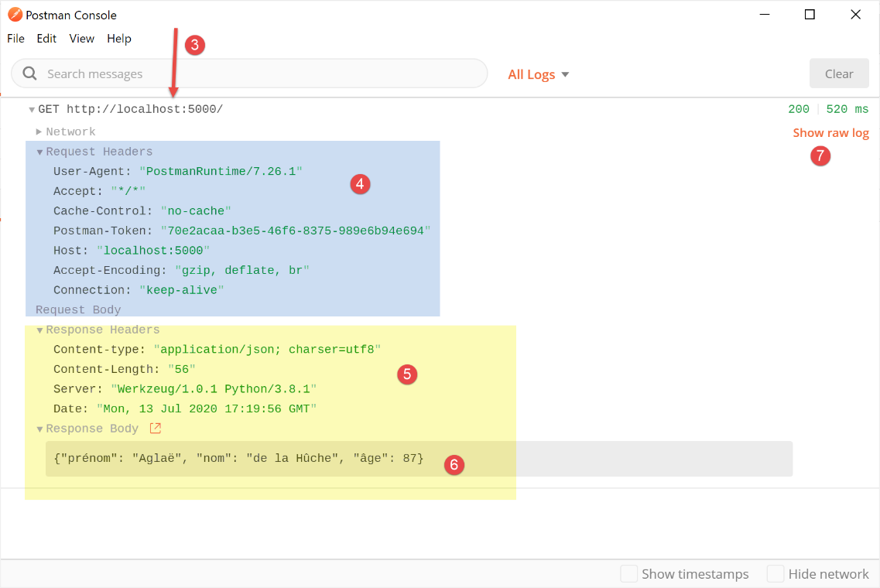Collapse the GET localhost:5000 request entry
Image resolution: width=880 pixels, height=588 pixels.
pos(32,110)
